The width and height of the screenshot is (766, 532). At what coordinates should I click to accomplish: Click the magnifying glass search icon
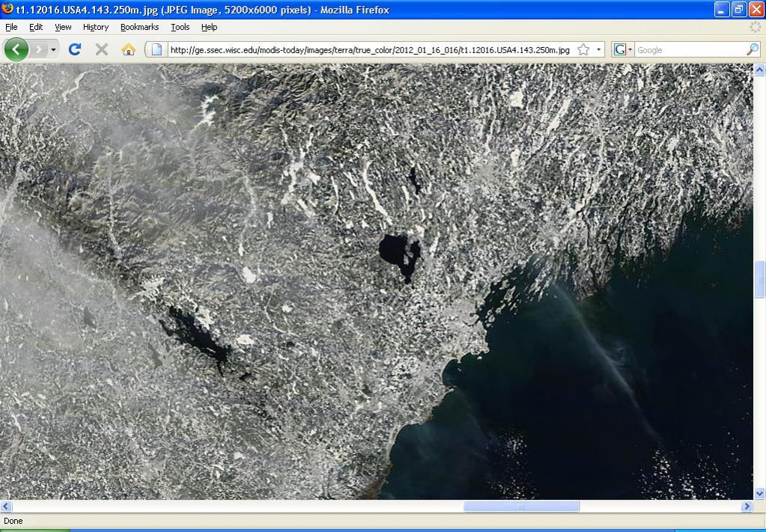click(753, 49)
